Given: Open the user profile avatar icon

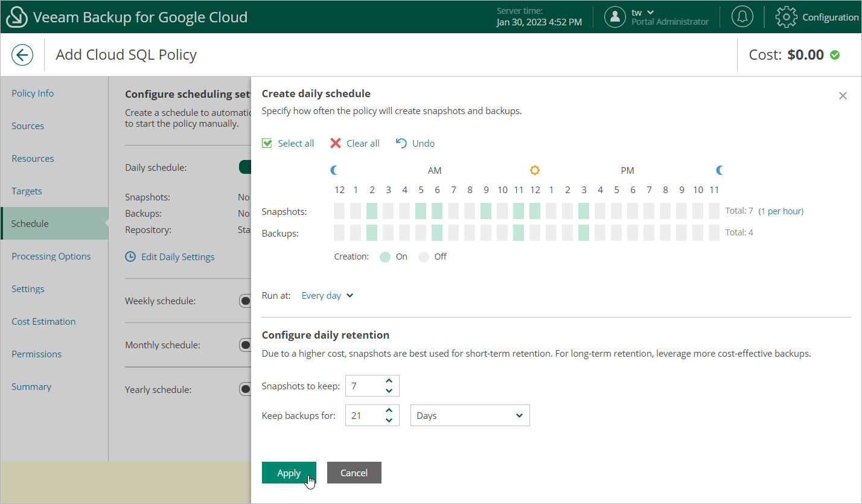Looking at the screenshot, I should pos(615,17).
